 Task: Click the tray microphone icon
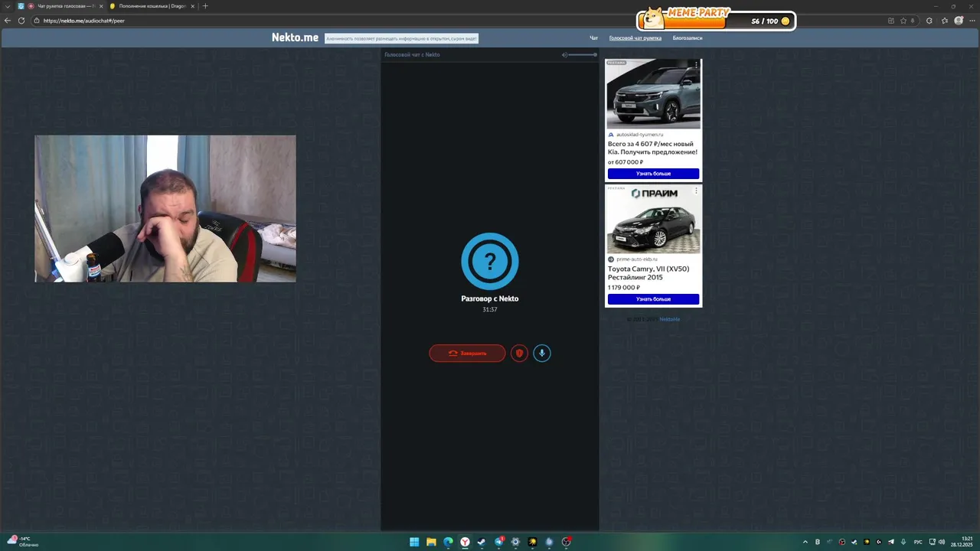(903, 542)
